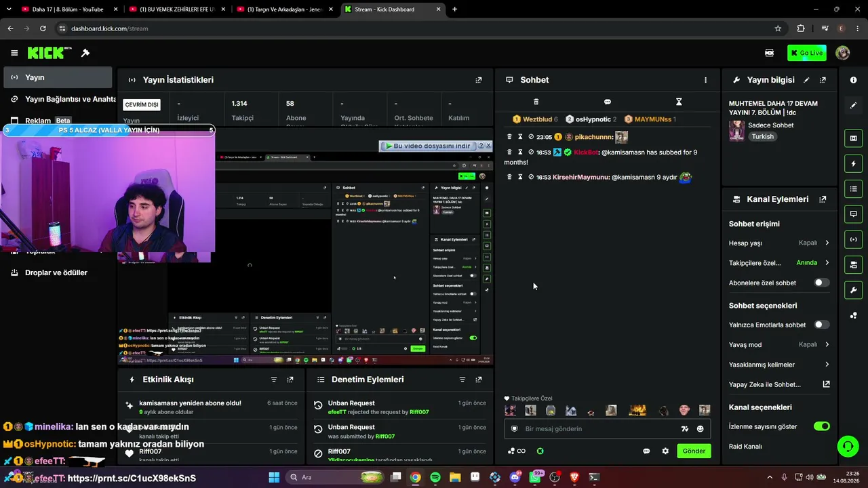Filter the Denetim Eylemleri list
The image size is (868, 488).
coord(462,380)
